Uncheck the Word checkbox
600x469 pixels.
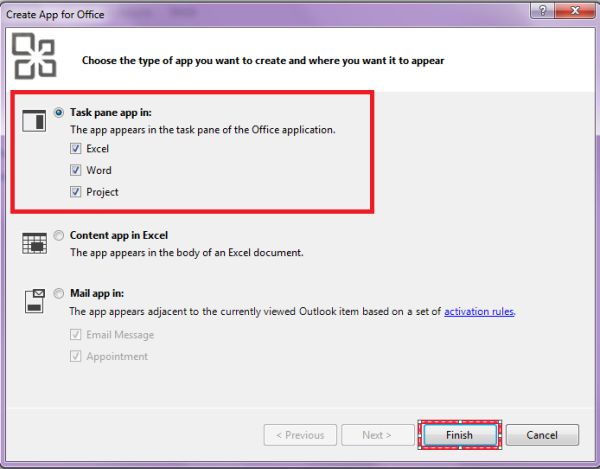tap(75, 170)
